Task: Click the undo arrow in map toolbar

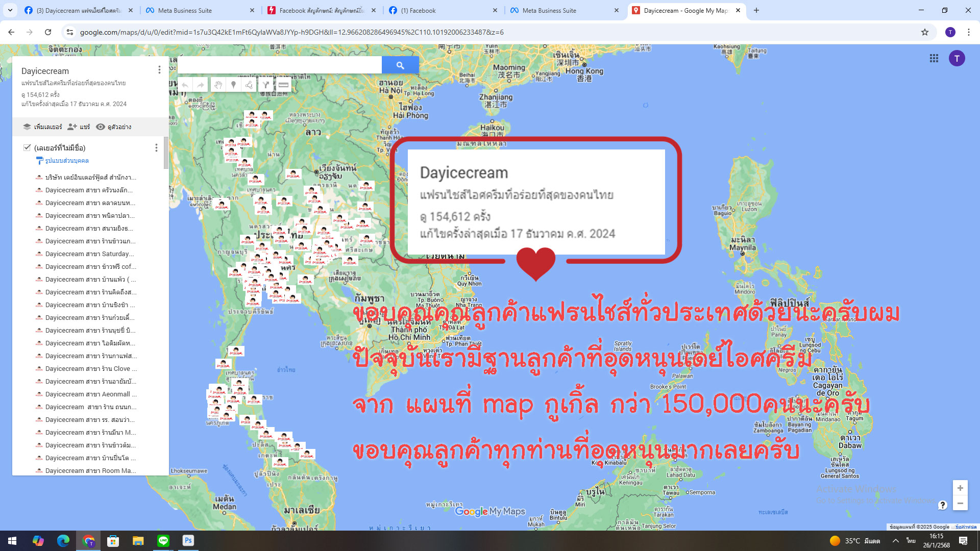Action: click(x=185, y=85)
